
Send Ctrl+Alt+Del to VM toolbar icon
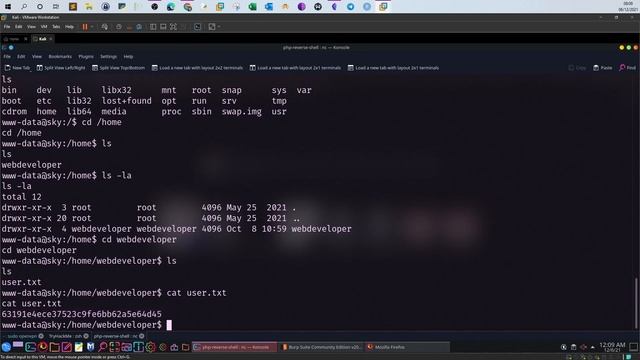point(105,27)
